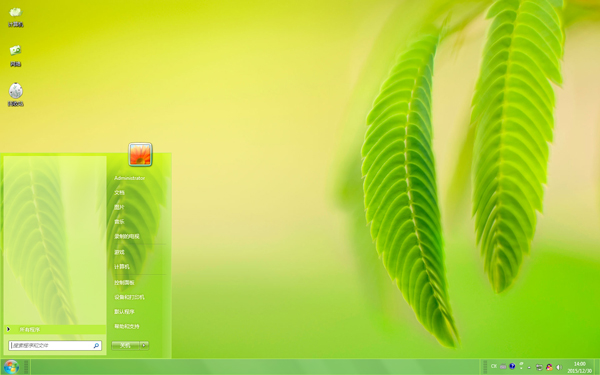The image size is (600, 375).
Task: Click the Show desktop button strip
Action: 597,367
